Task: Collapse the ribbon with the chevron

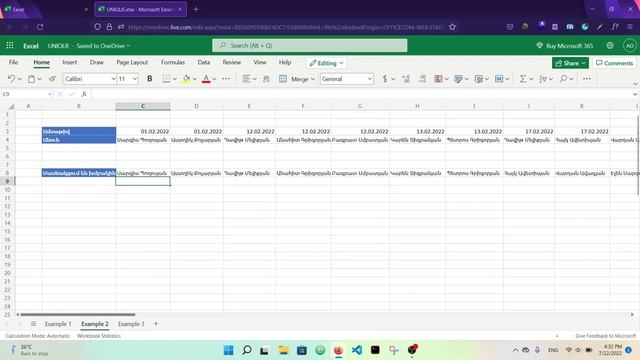Action: click(635, 84)
